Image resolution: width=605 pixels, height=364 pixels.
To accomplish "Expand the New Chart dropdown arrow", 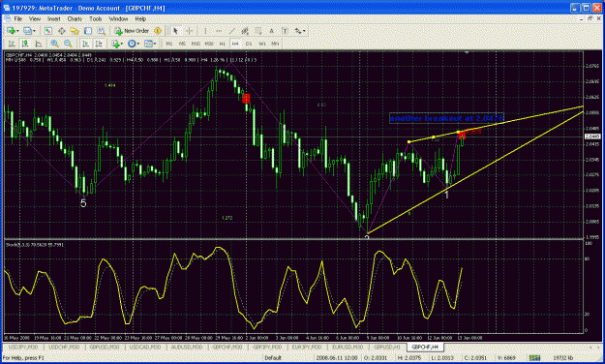I will coord(17,31).
